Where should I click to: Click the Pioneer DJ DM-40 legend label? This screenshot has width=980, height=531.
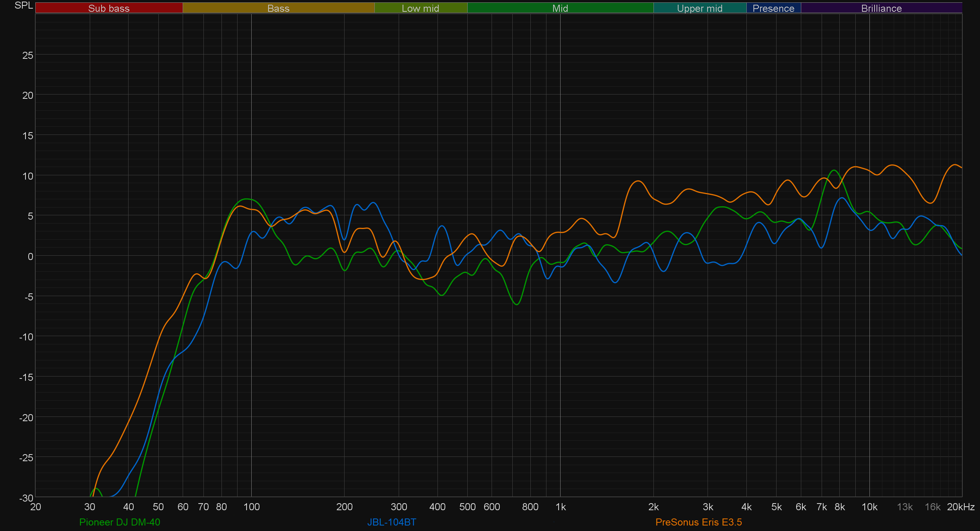pos(120,522)
